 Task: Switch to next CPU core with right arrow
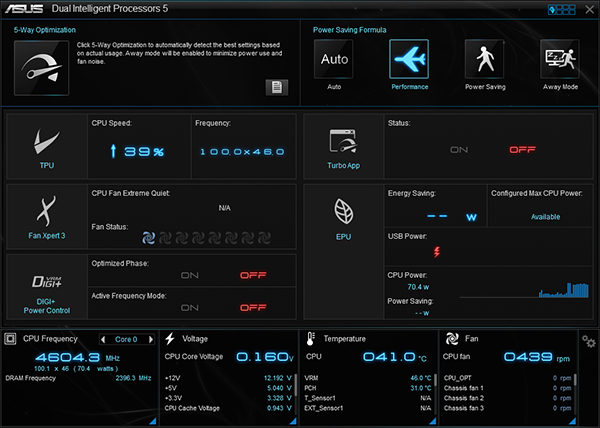(151, 339)
